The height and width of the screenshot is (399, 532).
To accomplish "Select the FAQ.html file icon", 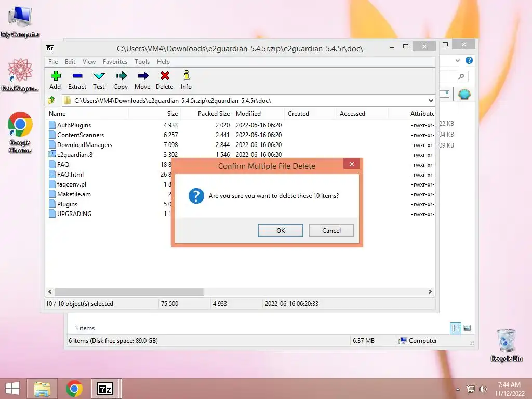I will coord(52,174).
